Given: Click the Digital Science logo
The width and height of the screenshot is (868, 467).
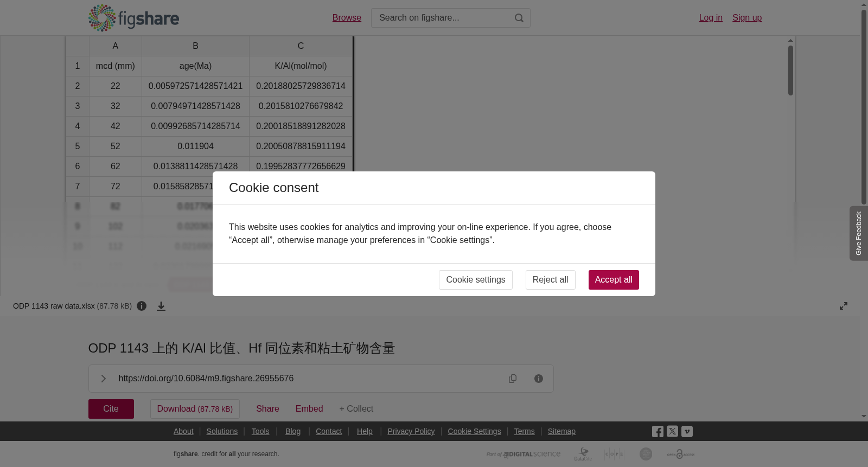Looking at the screenshot, I should 524,454.
